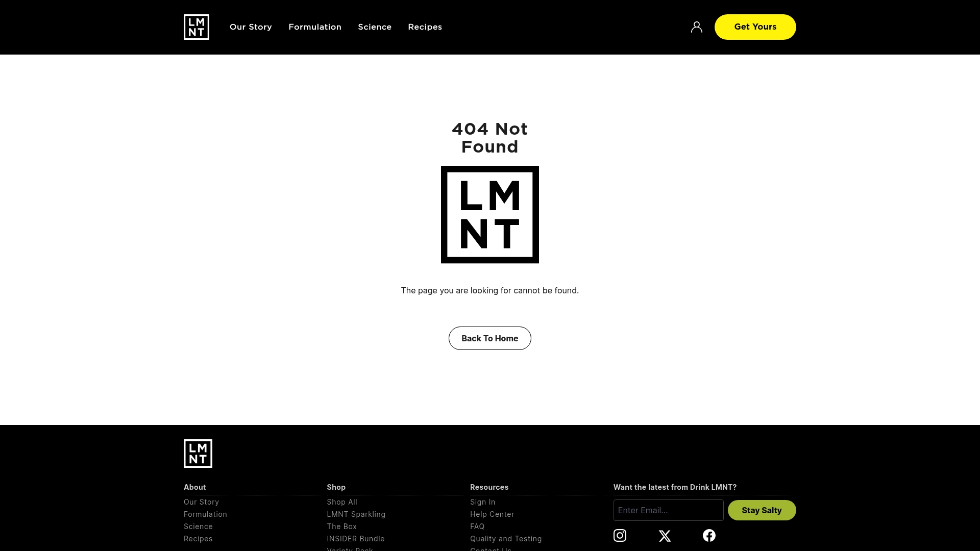Open LMNT Sparkling footer link
Image resolution: width=980 pixels, height=551 pixels.
tap(356, 514)
